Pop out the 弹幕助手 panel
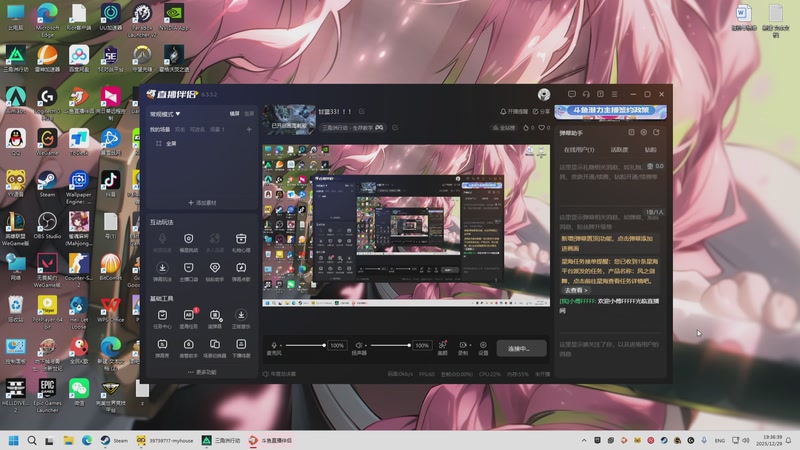 click(656, 133)
